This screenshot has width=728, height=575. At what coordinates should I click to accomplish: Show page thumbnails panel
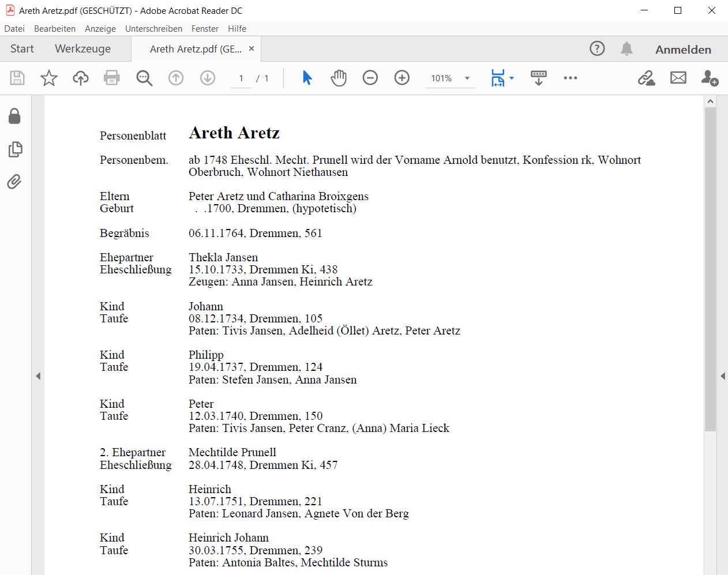15,149
